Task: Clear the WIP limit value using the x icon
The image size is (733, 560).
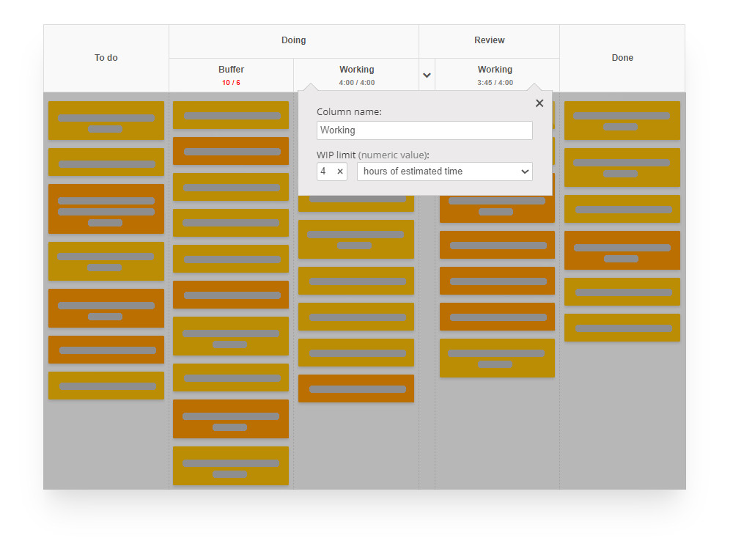Action: (x=340, y=171)
